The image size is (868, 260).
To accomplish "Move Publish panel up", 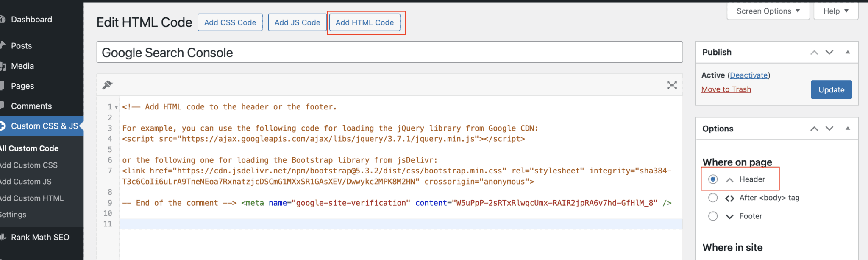I will coord(814,53).
